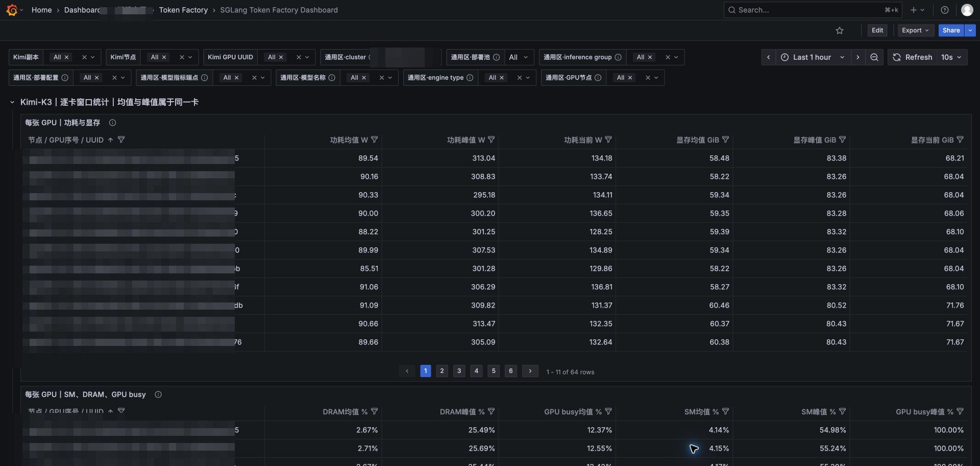Viewport: 980px width, 466px height.
Task: Click the Grafana logo icon
Action: point(12,10)
